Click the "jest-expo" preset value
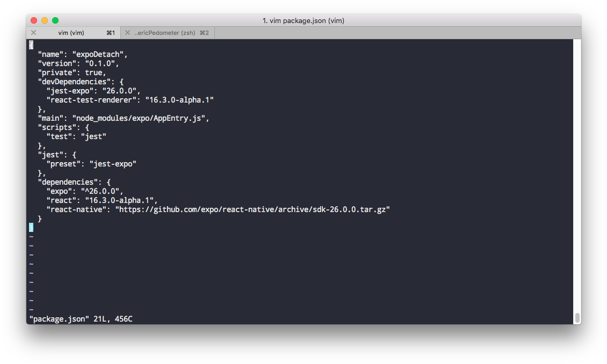 click(113, 164)
